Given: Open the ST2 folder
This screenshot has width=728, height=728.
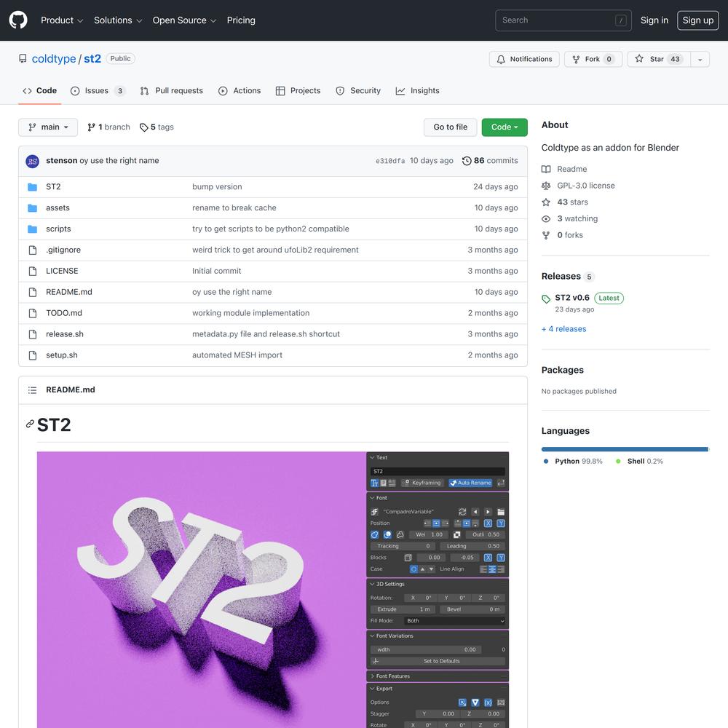Looking at the screenshot, I should pos(53,186).
